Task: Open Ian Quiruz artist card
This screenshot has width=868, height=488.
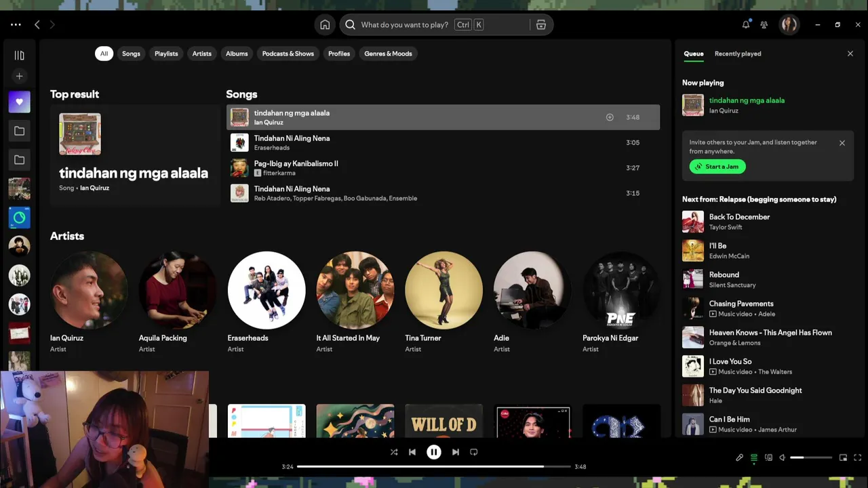Action: pyautogui.click(x=89, y=302)
